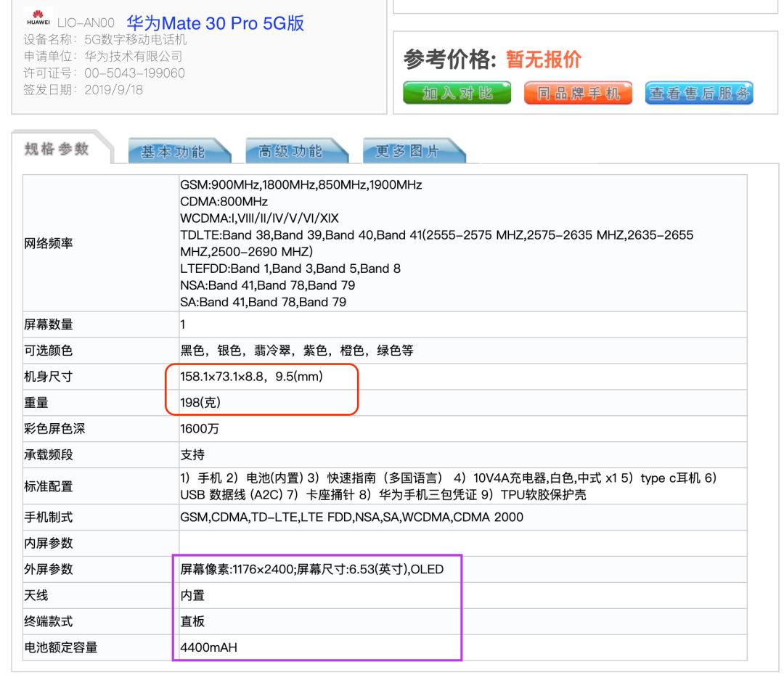The width and height of the screenshot is (784, 675).
Task: Click 设备名称: 5G数字移动电话机 line
Action: [105, 39]
